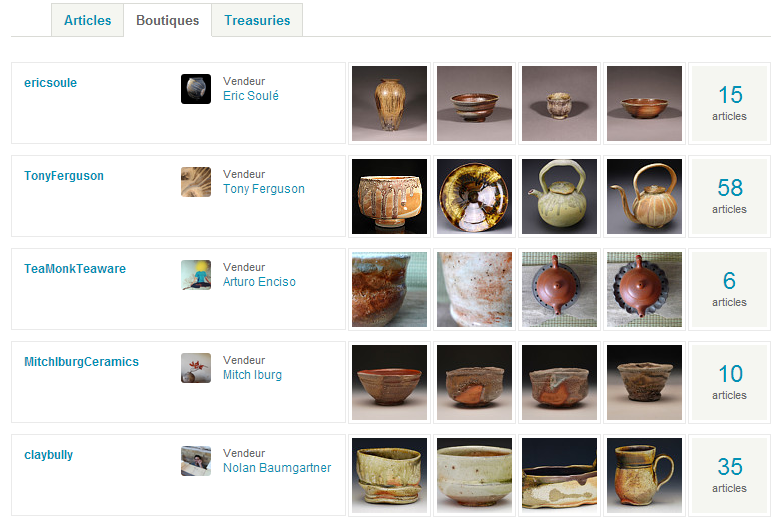This screenshot has width=775, height=520.
Task: View TonyFerguson's 58 articles count
Action: 730,196
